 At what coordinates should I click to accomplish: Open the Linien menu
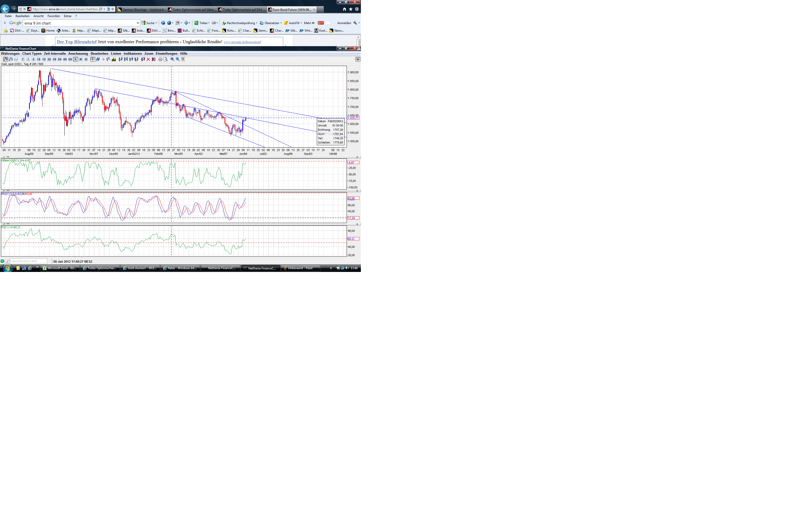pyautogui.click(x=116, y=53)
